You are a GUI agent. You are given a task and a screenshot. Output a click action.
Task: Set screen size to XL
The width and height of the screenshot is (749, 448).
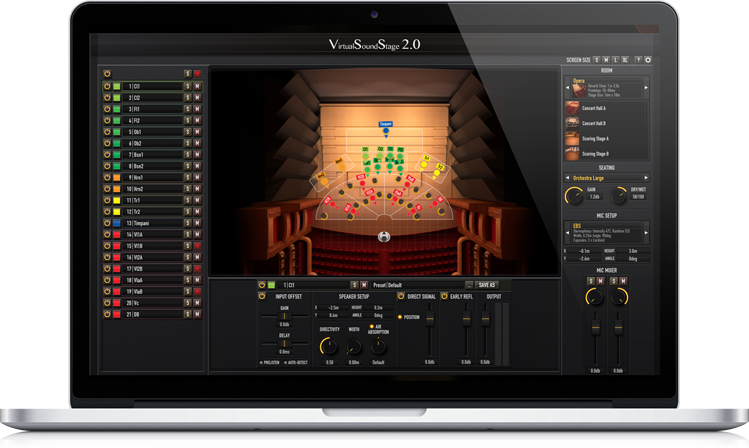[625, 60]
